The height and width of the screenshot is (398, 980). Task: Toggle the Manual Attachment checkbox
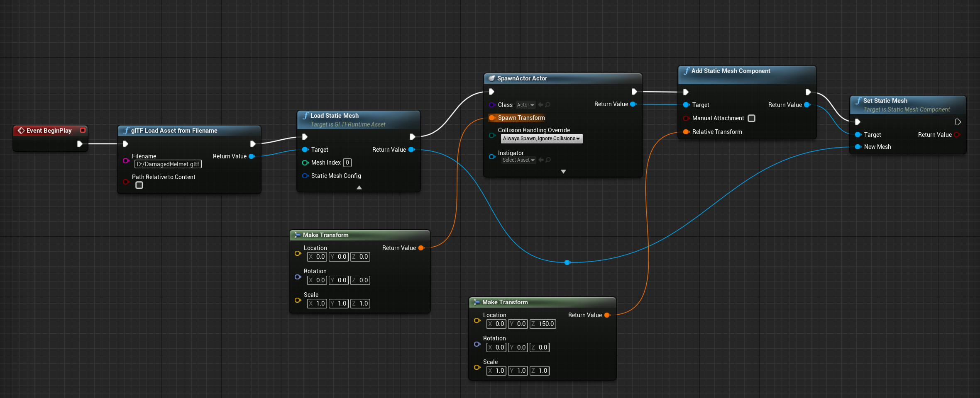[751, 119]
